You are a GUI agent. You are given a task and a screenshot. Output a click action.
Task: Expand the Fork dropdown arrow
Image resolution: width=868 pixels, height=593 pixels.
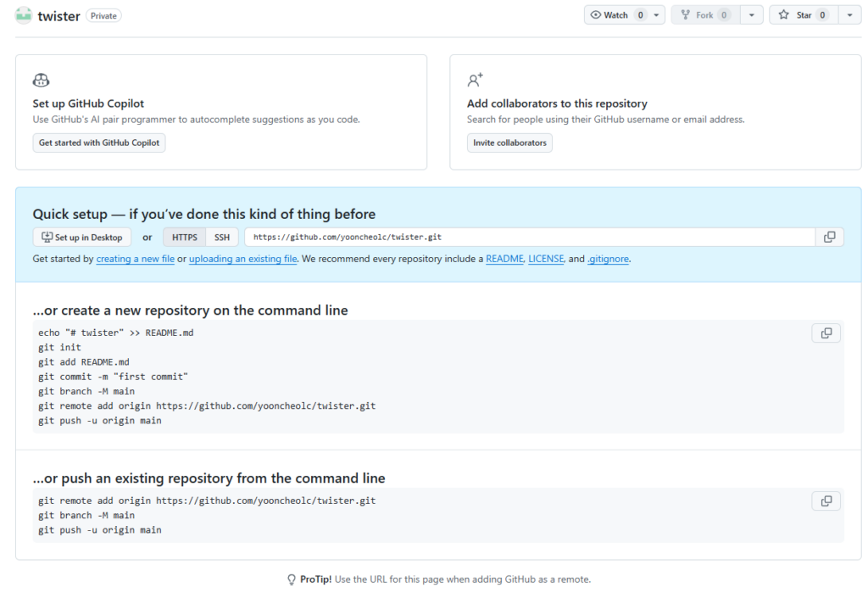pyautogui.click(x=751, y=15)
